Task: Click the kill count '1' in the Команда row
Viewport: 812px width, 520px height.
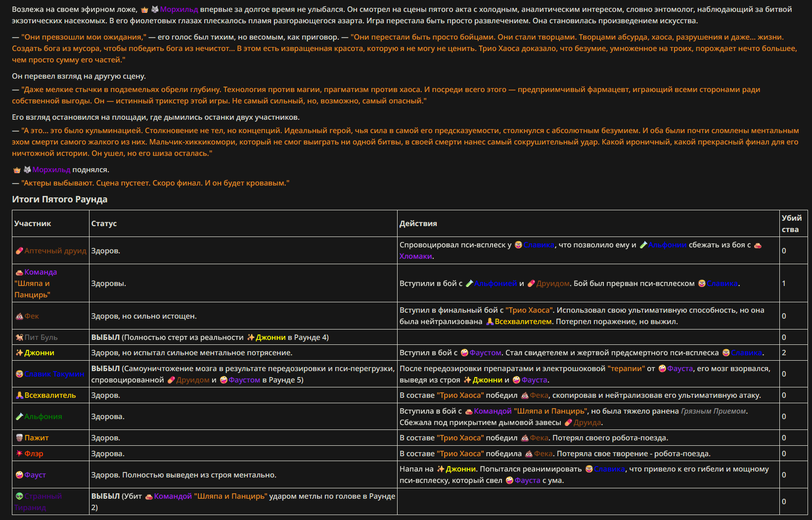Action: click(x=784, y=284)
